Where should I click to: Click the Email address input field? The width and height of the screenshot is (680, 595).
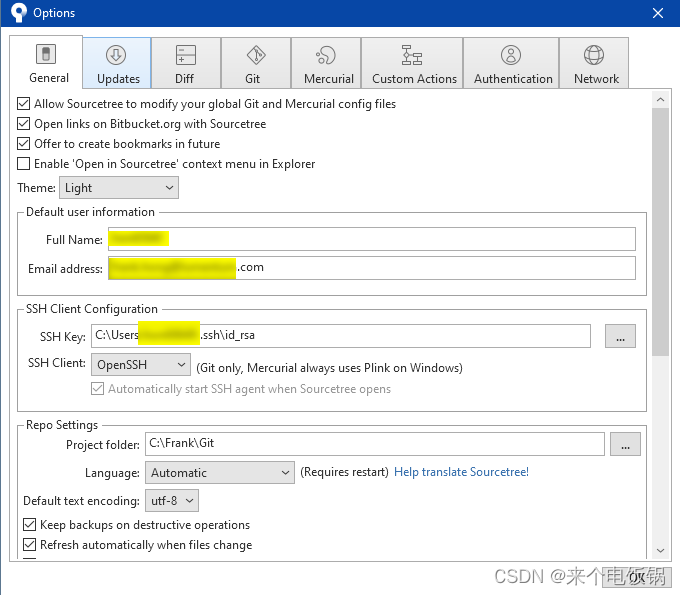point(372,268)
